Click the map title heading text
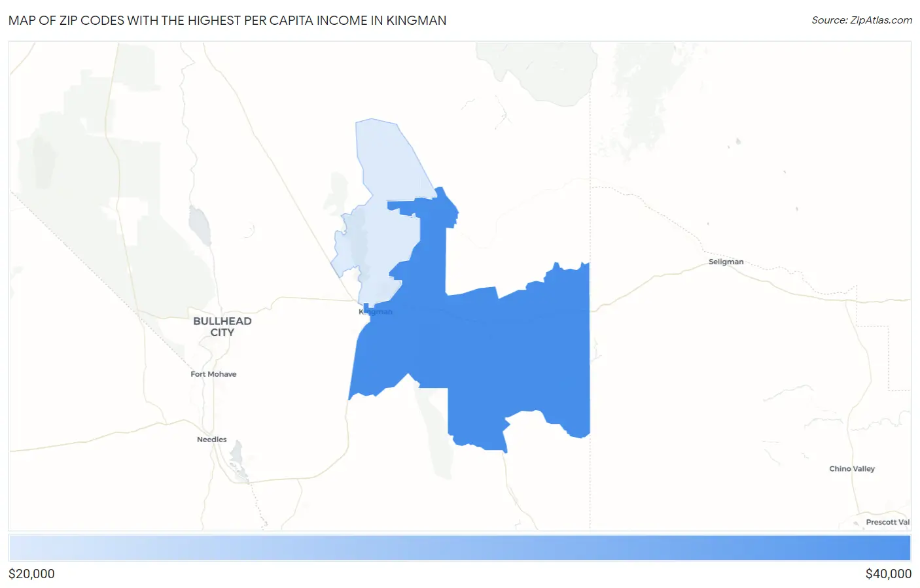Image resolution: width=920 pixels, height=588 pixels. click(228, 20)
